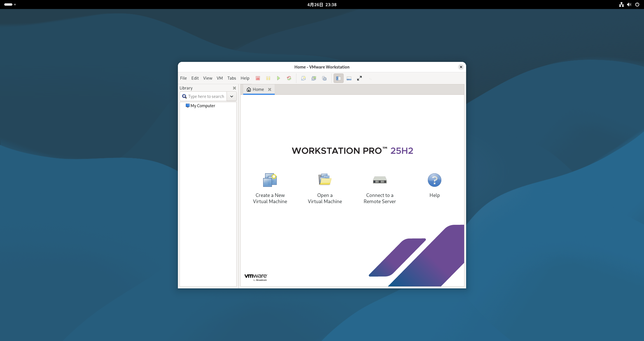Image resolution: width=644 pixels, height=341 pixels.
Task: Click the library search input field
Action: (206, 96)
